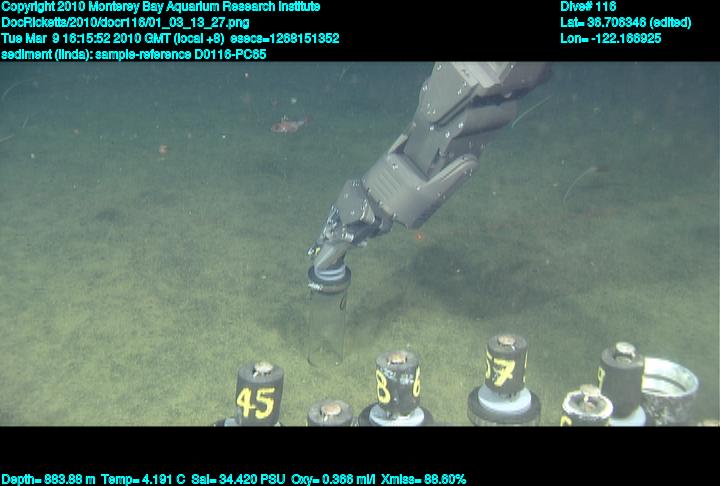The image size is (720, 486).
Task: Click the esecs=1268151352 value
Action: tap(285, 38)
